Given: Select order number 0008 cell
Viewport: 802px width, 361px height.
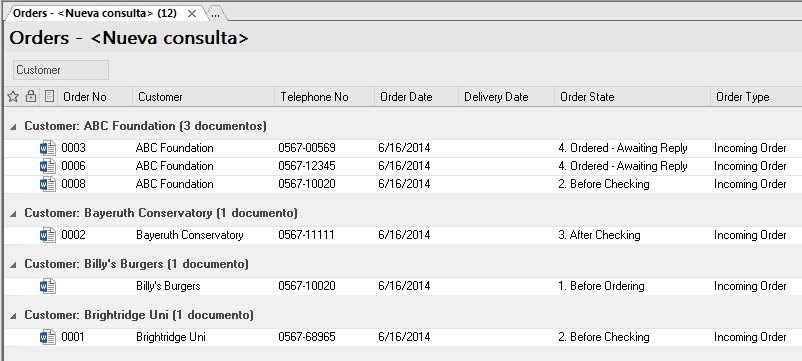Looking at the screenshot, I should pyautogui.click(x=74, y=184).
